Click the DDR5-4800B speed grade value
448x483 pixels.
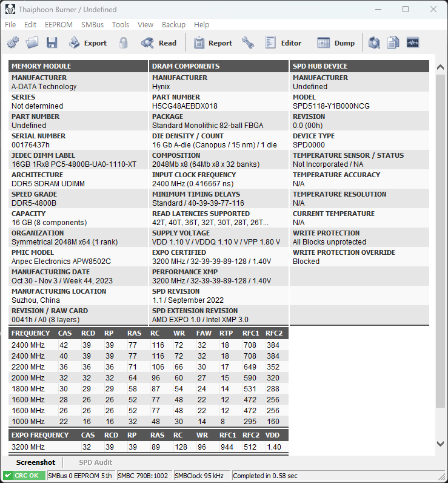34,203
